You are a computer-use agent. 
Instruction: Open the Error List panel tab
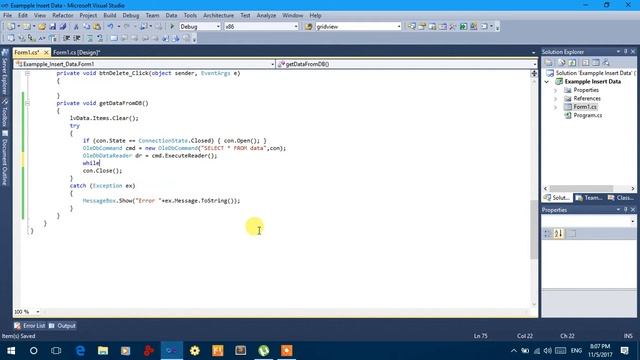point(30,326)
